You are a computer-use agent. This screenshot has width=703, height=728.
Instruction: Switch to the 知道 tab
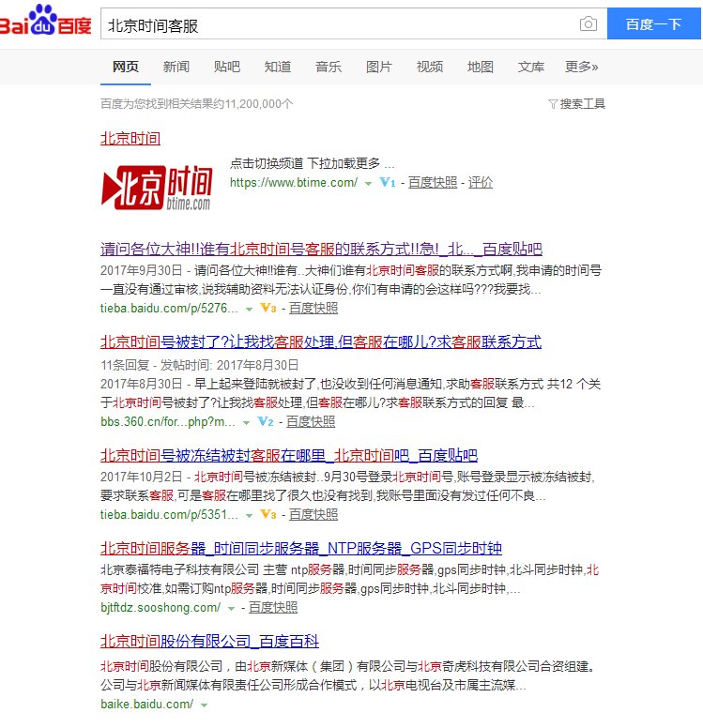point(278,67)
